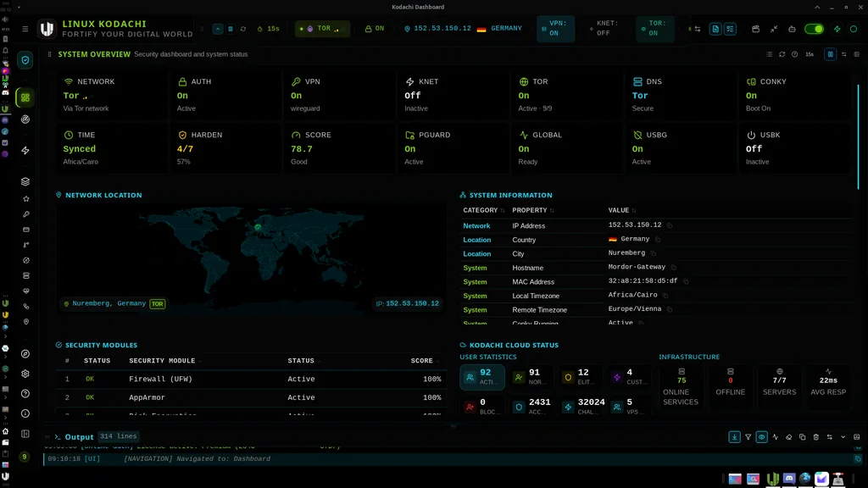The width and height of the screenshot is (868, 488).
Task: Select the USBK Off status card
Action: click(794, 148)
